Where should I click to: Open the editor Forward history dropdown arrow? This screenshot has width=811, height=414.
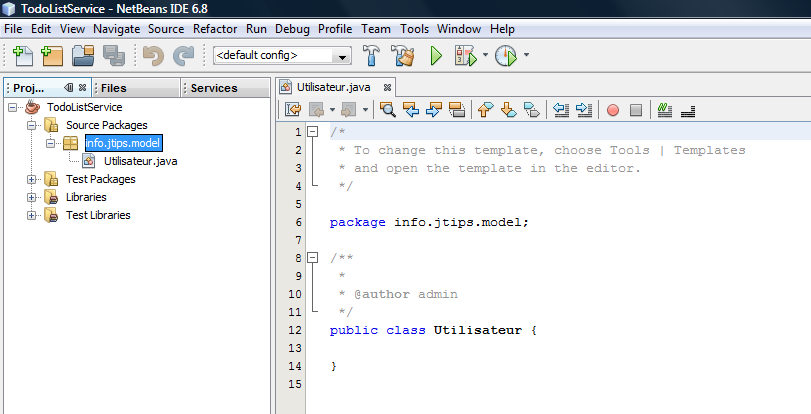(365, 109)
